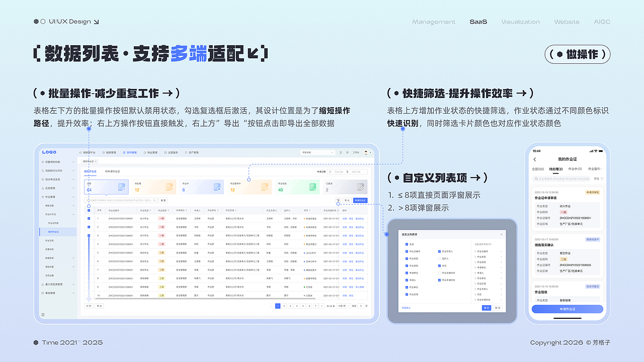The width and height of the screenshot is (644, 362).
Task: Open the notification bell icon in the top bar
Action: point(341,152)
